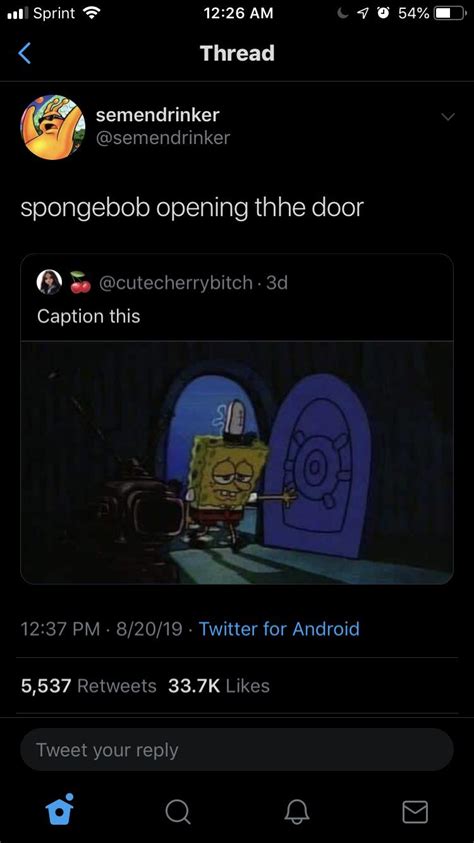Image resolution: width=474 pixels, height=843 pixels.
Task: Focus the 'Tweet your reply' field
Action: click(237, 750)
